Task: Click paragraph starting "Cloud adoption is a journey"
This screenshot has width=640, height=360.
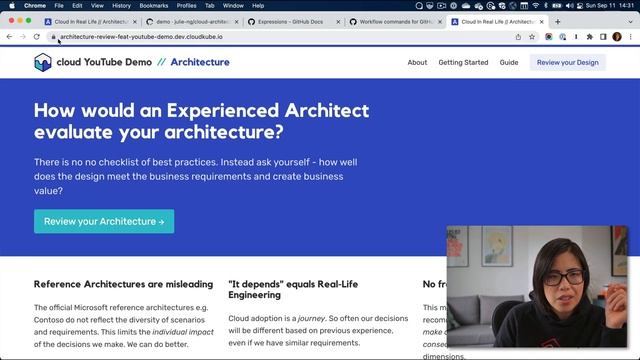Action: [x=318, y=331]
